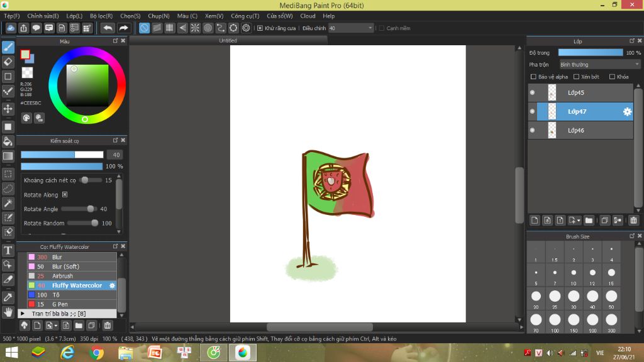Click the new layer icon in layer panel

[535, 221]
